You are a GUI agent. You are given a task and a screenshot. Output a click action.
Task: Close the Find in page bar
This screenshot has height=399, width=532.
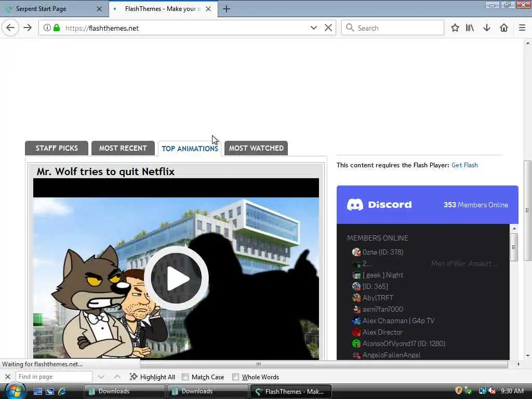point(8,377)
